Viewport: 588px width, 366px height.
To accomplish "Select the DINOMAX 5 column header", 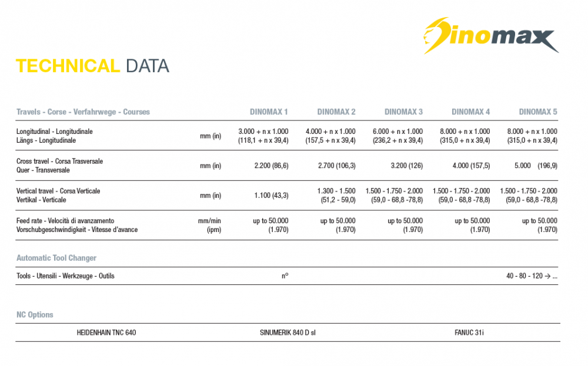I will 538,112.
